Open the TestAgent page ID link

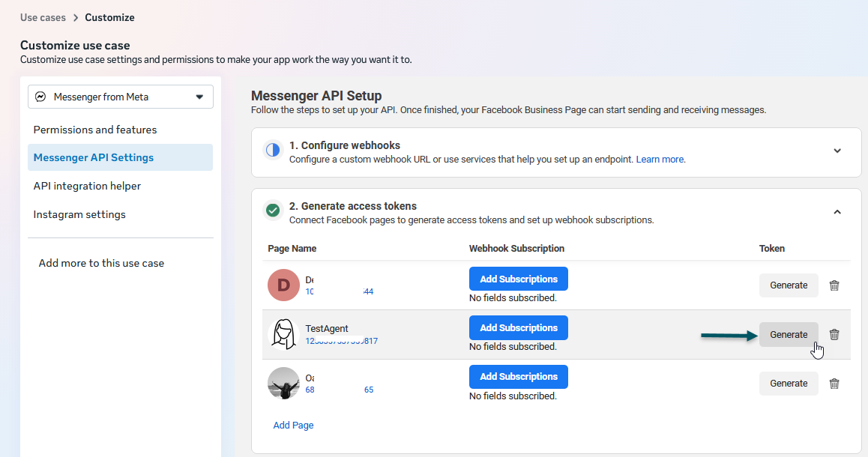click(x=342, y=341)
